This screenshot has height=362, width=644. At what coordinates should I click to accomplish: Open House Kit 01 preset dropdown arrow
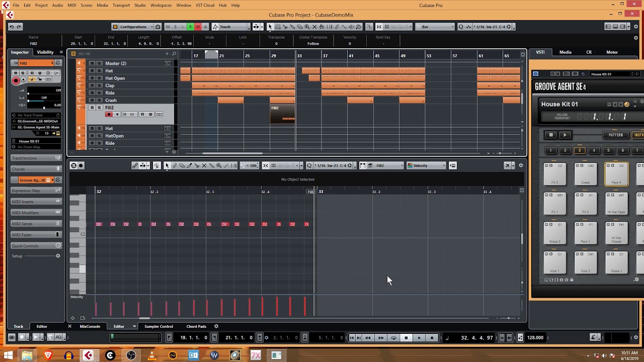(x=609, y=105)
